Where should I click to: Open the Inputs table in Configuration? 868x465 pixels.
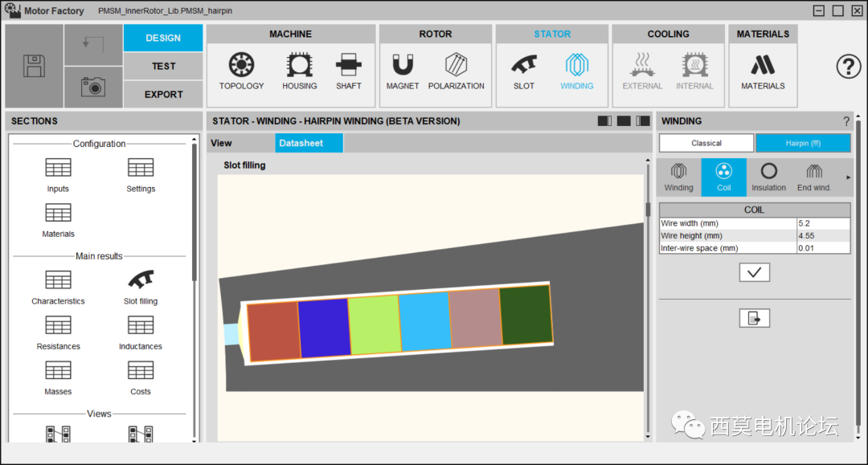click(58, 175)
